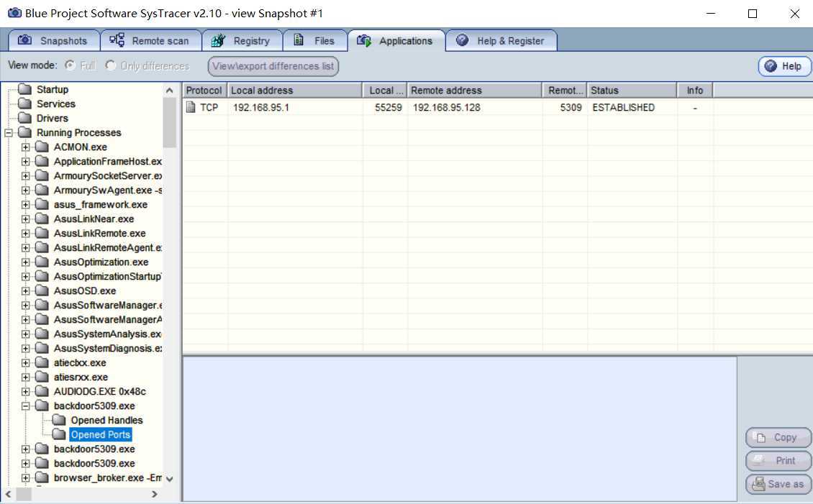Sort by the Protocol column header
The width and height of the screenshot is (813, 504).
[204, 90]
